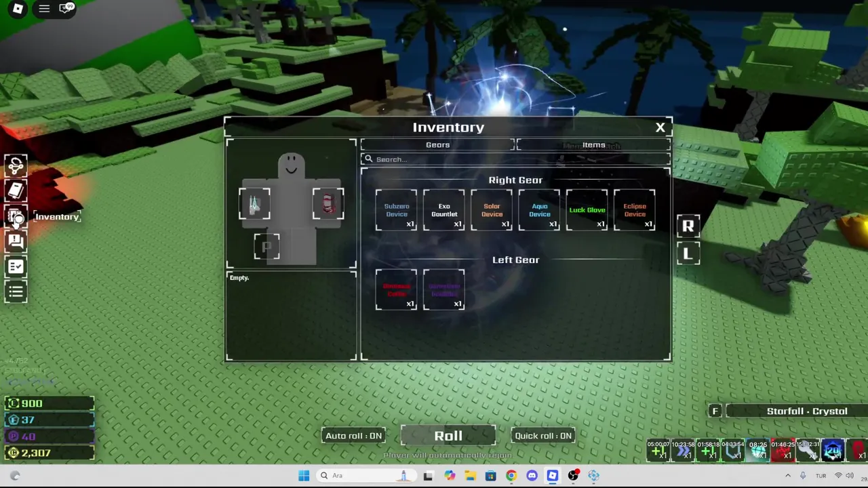This screenshot has height=488, width=868.
Task: Click the microphone tray icon
Action: click(803, 476)
